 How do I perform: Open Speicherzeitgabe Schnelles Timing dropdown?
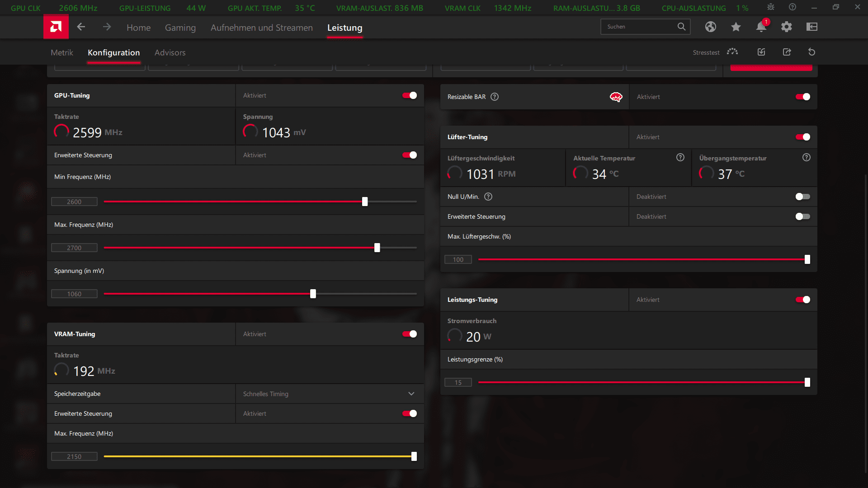(x=330, y=394)
